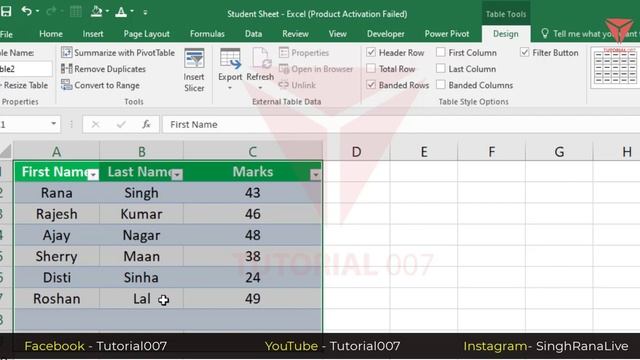Image resolution: width=640 pixels, height=360 pixels.
Task: Switch to the Data tab
Action: pos(253,34)
